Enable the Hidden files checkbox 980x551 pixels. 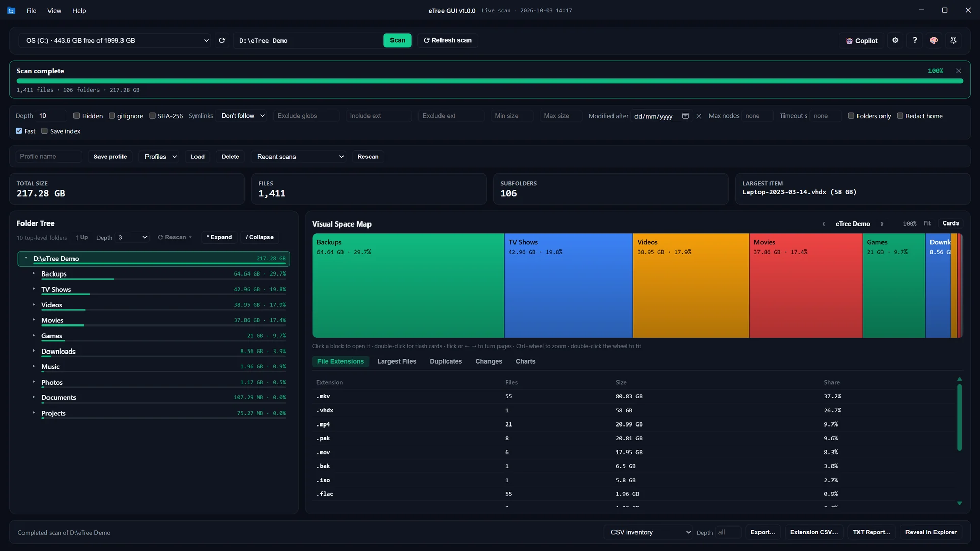77,116
